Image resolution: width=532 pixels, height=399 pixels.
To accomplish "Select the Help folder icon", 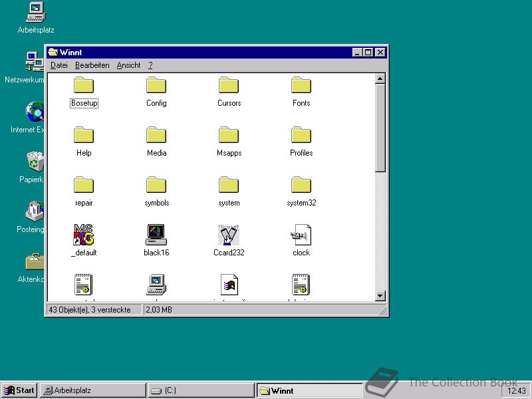I will coord(84,135).
